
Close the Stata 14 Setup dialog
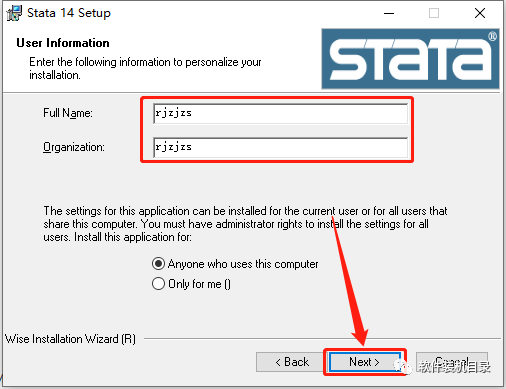480,13
